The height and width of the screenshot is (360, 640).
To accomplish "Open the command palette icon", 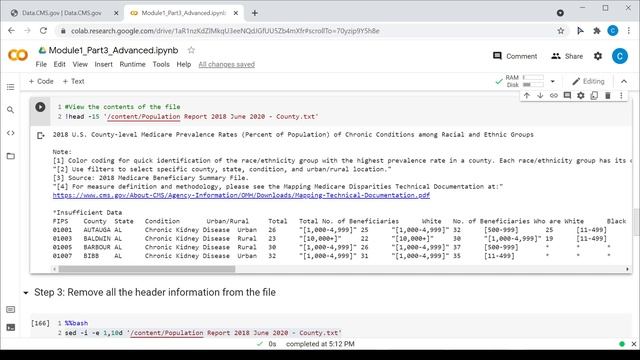I will coord(11,310).
